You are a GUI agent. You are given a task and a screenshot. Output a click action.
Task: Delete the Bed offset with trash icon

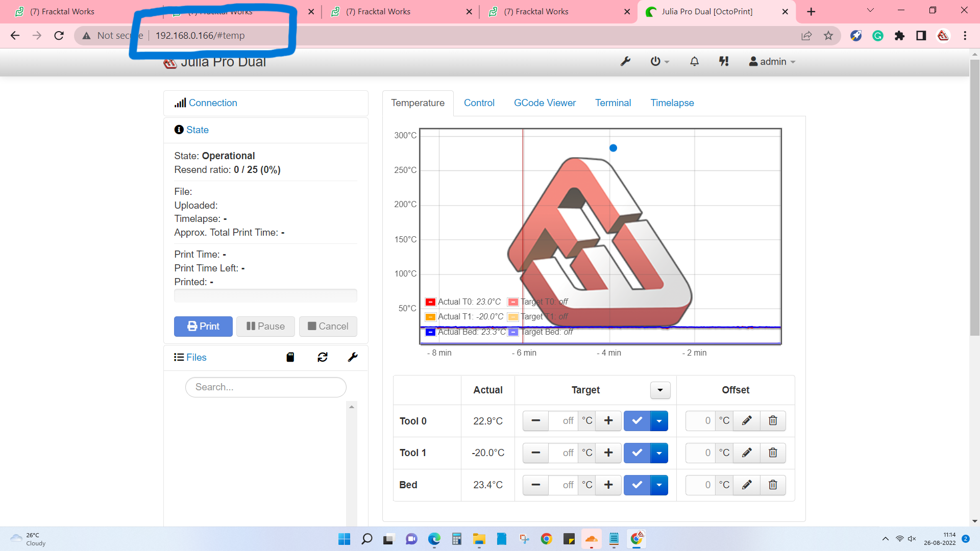pos(773,485)
